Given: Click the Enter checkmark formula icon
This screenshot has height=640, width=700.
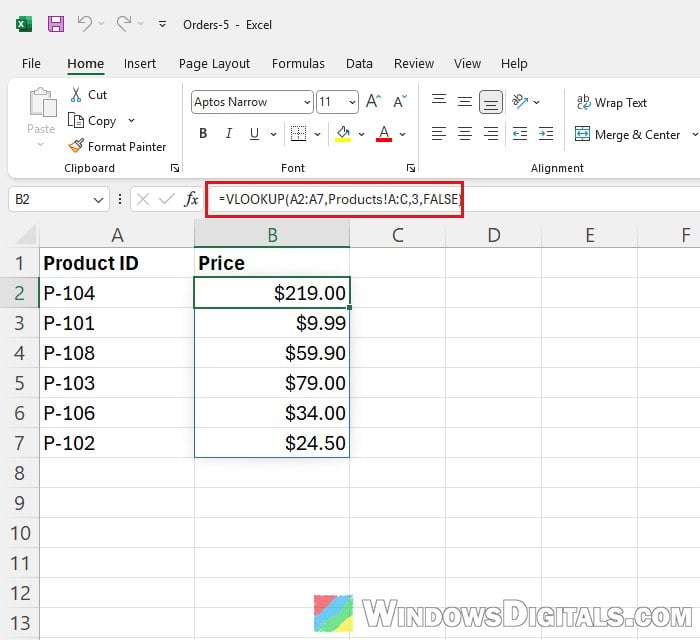Looking at the screenshot, I should pyautogui.click(x=167, y=199).
